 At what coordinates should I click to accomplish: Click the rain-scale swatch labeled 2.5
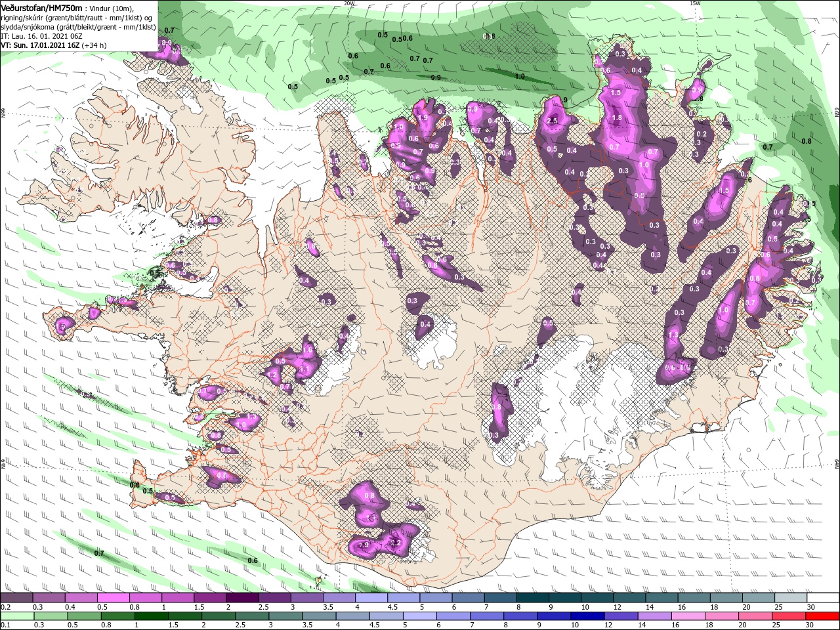(x=251, y=616)
